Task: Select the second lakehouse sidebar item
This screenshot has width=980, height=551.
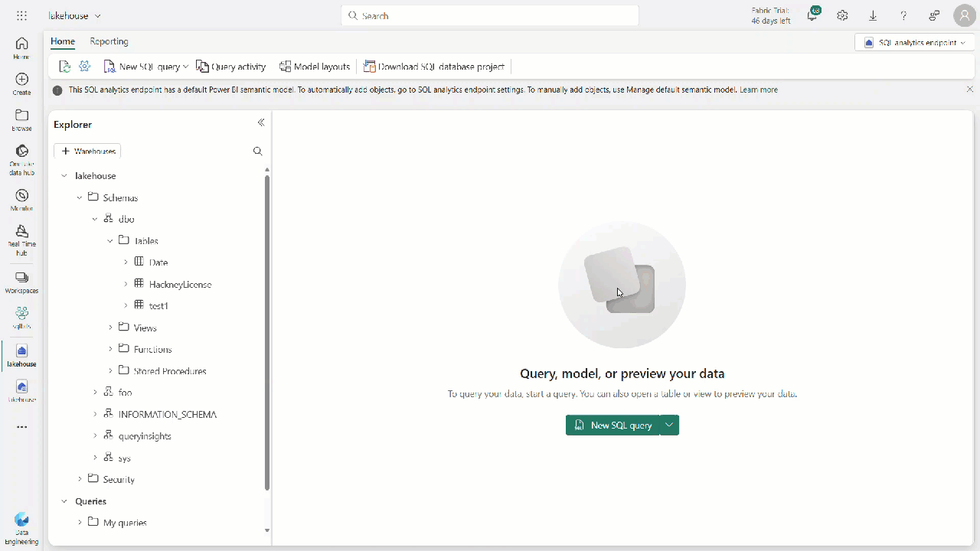Action: coord(21,391)
